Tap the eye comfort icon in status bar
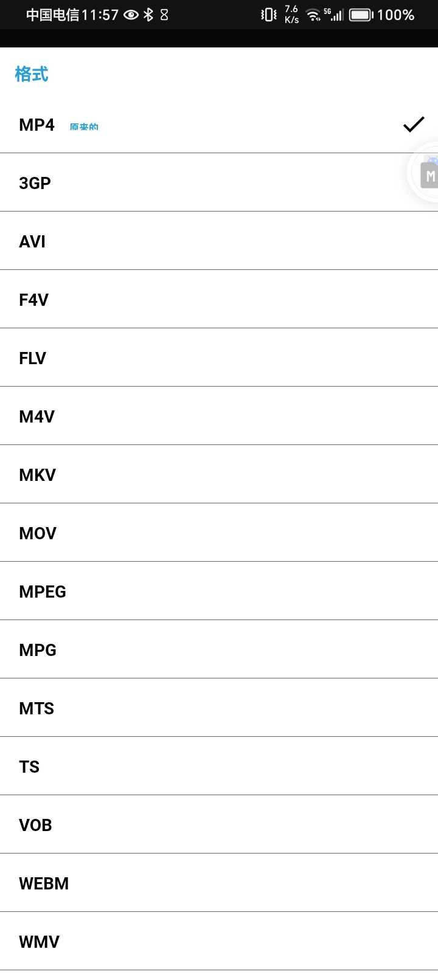438x980 pixels. coord(131,15)
